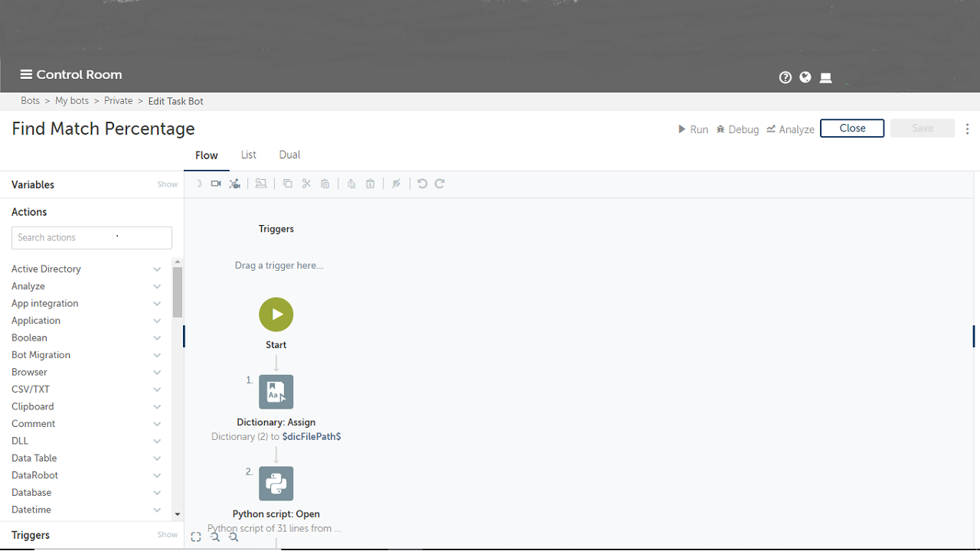Undo the last change
This screenshot has width=980, height=551.
pyautogui.click(x=422, y=184)
